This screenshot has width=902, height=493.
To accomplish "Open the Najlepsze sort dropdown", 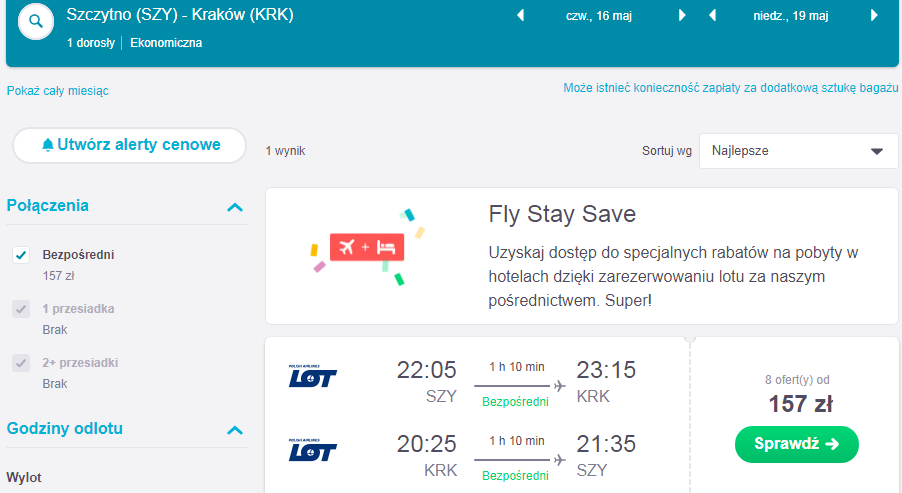I will pyautogui.click(x=798, y=151).
